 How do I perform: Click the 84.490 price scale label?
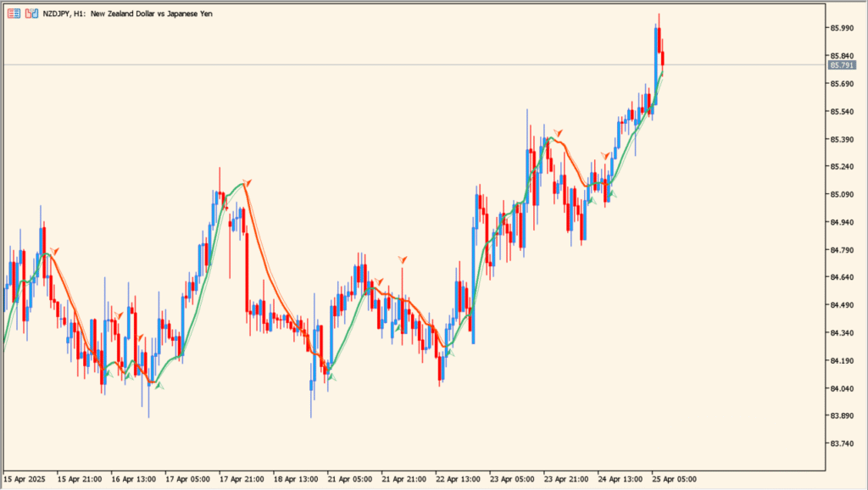pyautogui.click(x=842, y=305)
